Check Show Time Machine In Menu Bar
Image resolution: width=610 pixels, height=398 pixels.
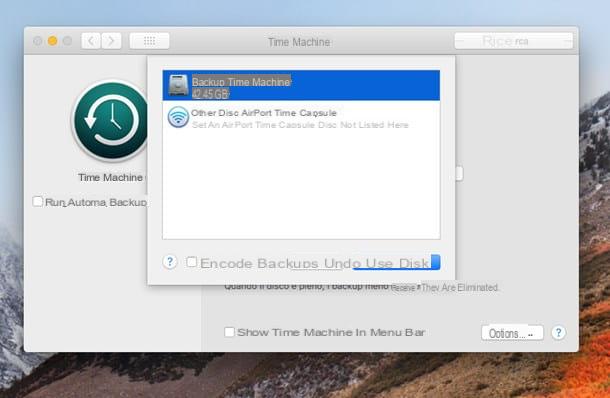[229, 332]
